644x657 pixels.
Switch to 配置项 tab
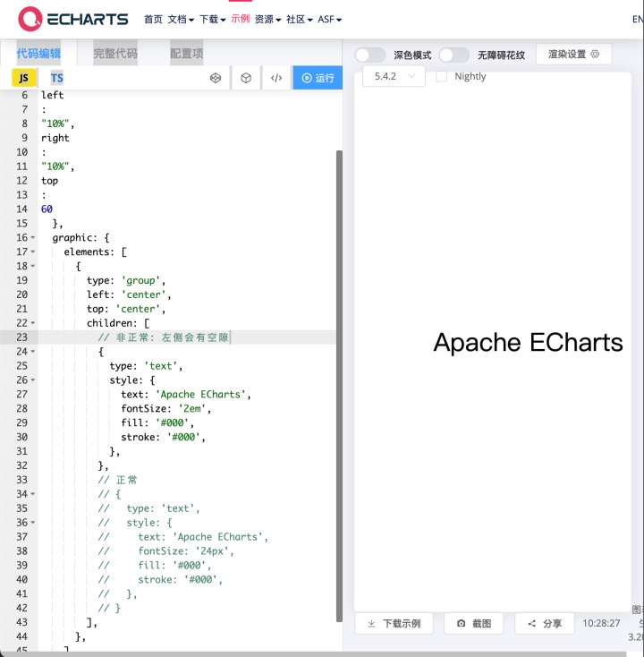click(x=187, y=53)
